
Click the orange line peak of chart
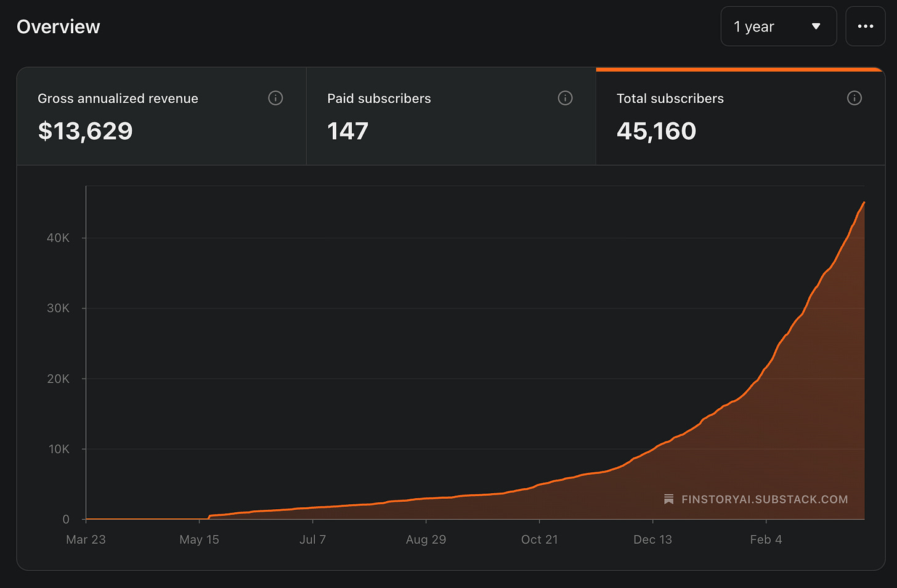point(864,203)
